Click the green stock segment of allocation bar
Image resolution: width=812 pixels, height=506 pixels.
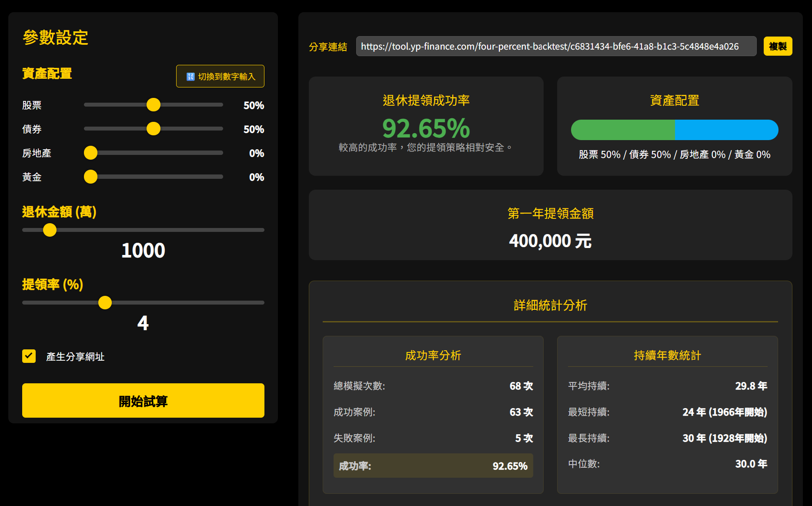623,130
